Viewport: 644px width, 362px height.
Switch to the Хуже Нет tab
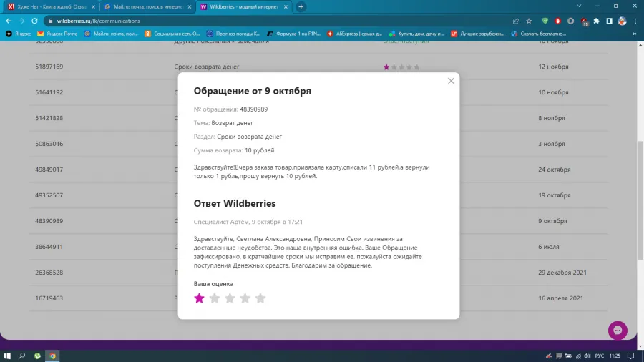click(52, 6)
